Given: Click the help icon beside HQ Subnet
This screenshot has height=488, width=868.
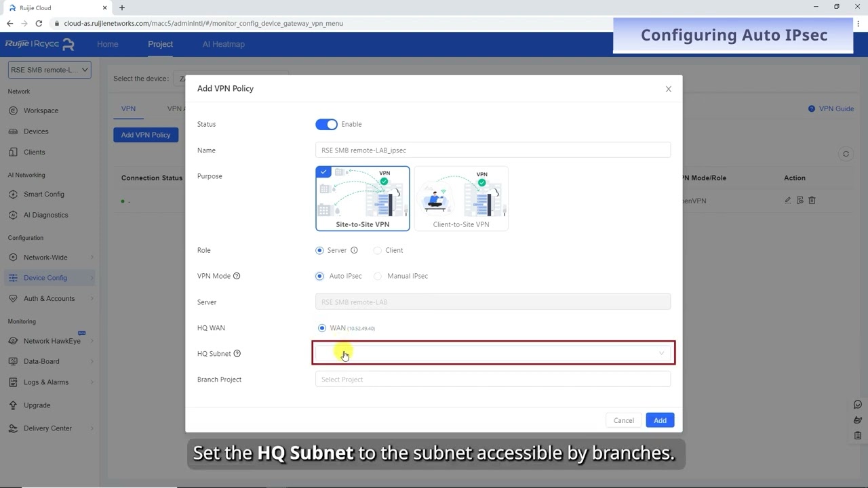Looking at the screenshot, I should tap(237, 354).
